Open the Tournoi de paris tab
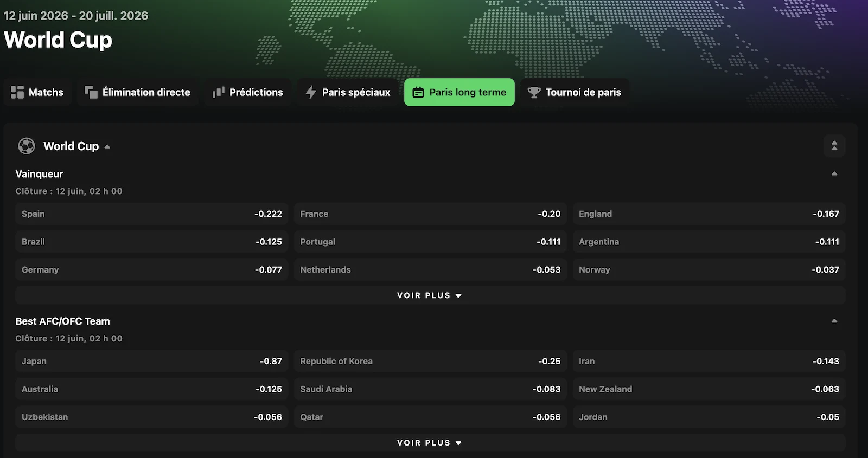This screenshot has width=868, height=458. point(575,92)
